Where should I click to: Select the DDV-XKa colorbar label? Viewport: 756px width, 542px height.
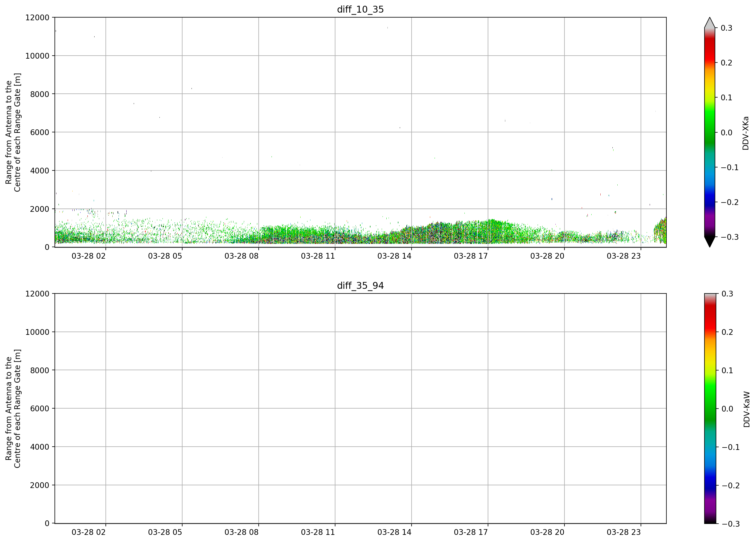[746, 133]
